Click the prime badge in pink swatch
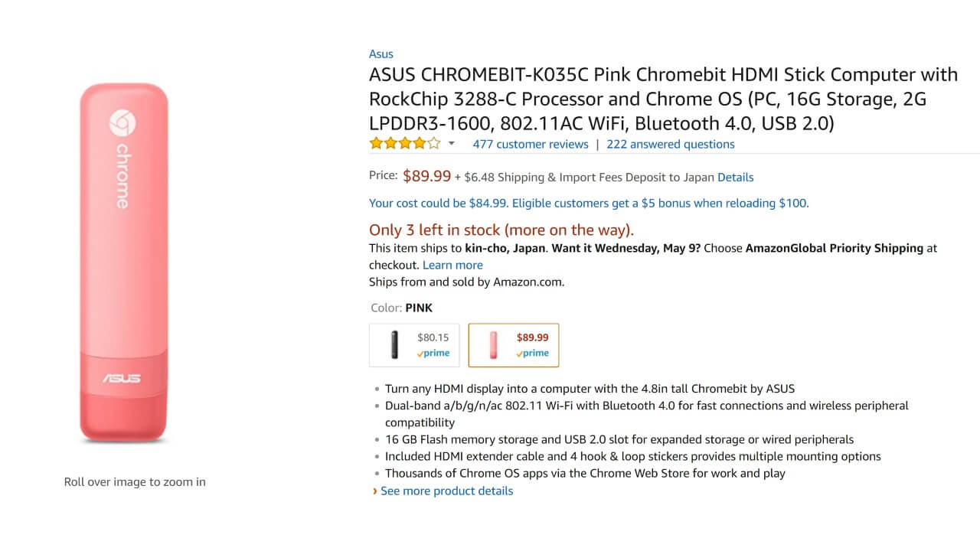This screenshot has width=980, height=551. pyautogui.click(x=532, y=354)
